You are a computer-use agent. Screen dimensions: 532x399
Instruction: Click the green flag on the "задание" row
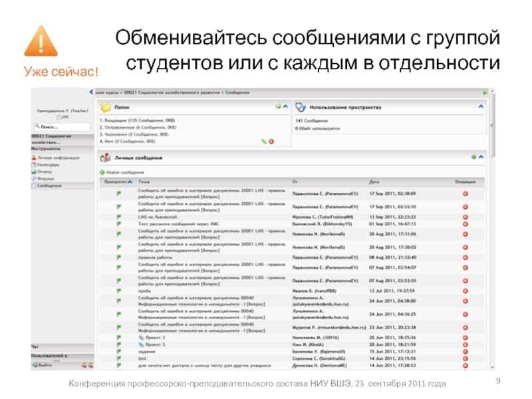119,352
